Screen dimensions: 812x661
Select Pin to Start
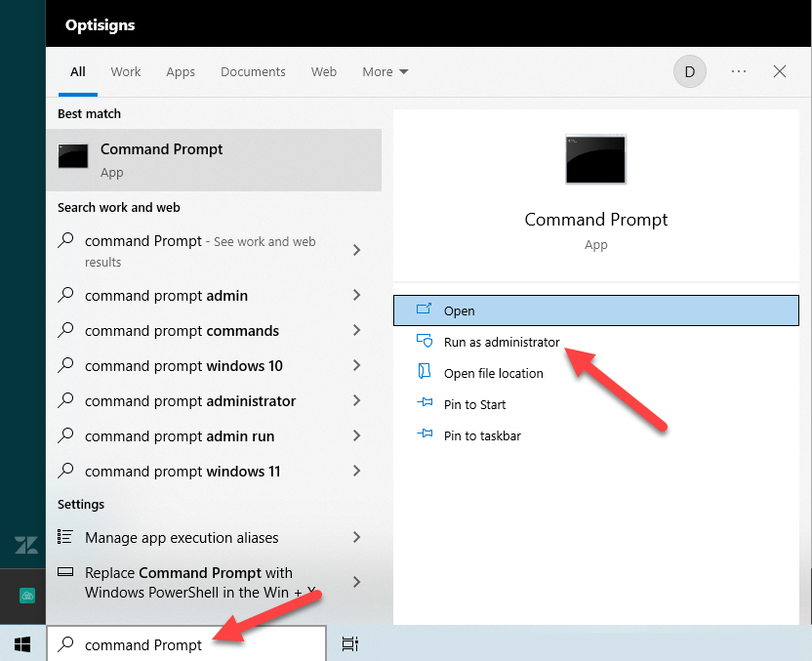[x=595, y=404]
